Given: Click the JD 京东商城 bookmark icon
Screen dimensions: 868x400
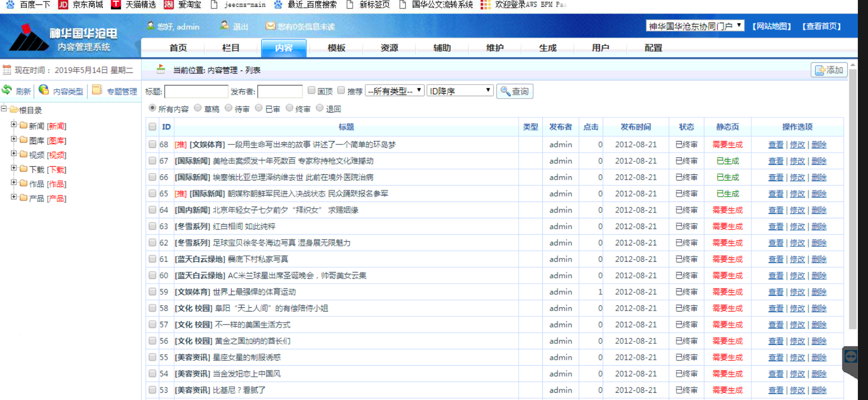Looking at the screenshot, I should (63, 5).
